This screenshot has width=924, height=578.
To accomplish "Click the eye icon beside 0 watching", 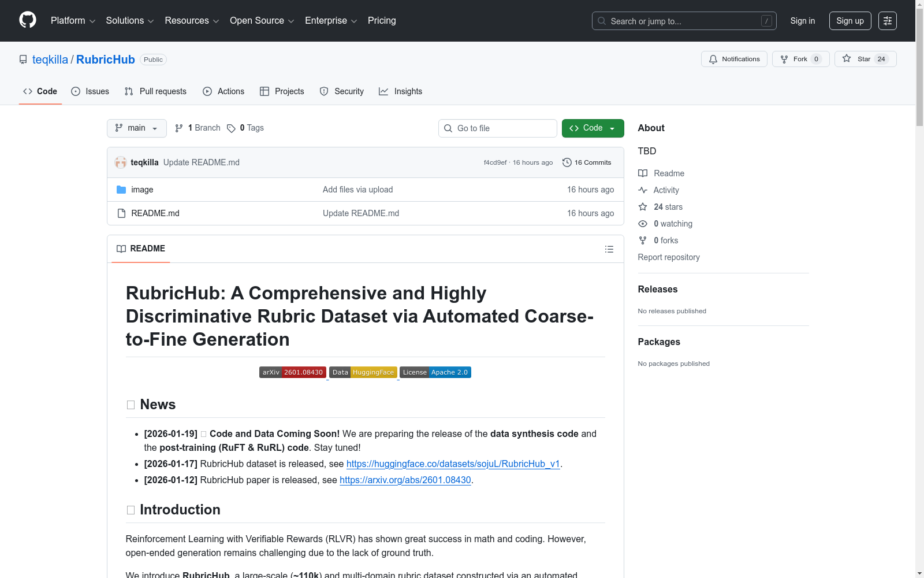I will [643, 224].
